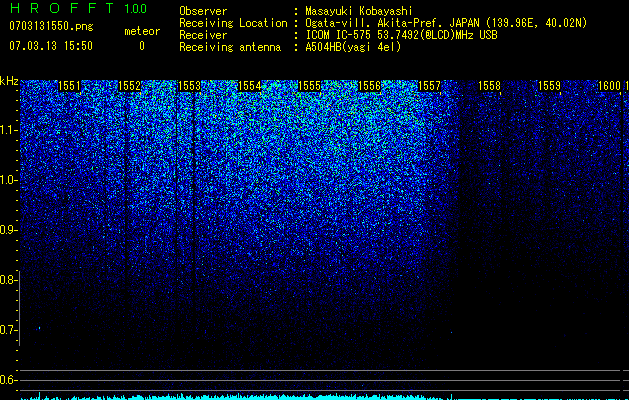Screen dimensions: 629x400
Task: Click the 1551 time marker
Action: click(x=69, y=86)
